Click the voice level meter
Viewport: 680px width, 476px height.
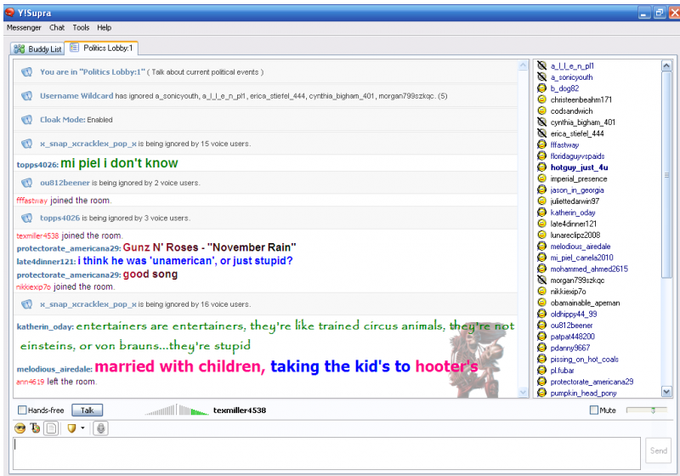[177, 410]
